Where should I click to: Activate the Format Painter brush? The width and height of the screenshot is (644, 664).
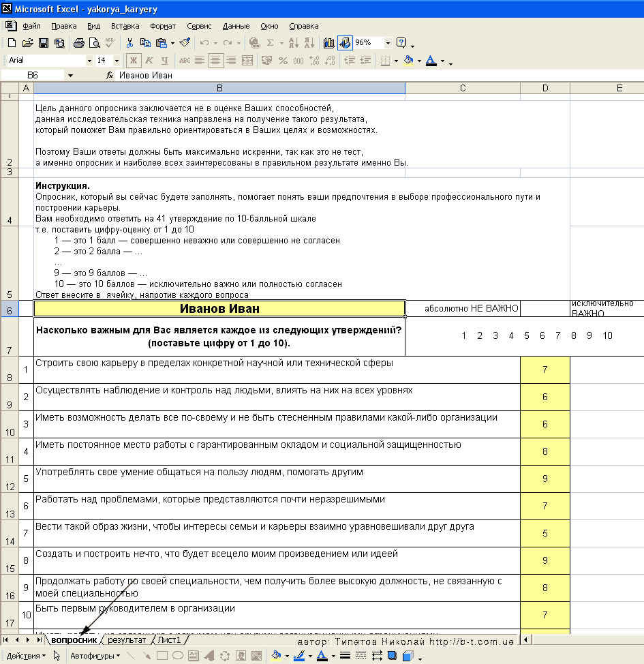(185, 43)
